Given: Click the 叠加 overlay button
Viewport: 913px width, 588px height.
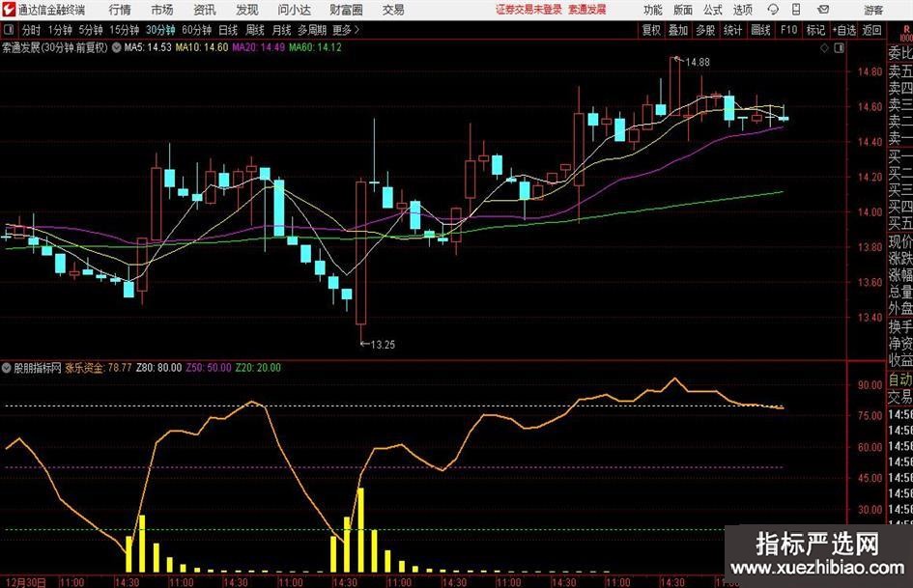Looking at the screenshot, I should click(678, 30).
